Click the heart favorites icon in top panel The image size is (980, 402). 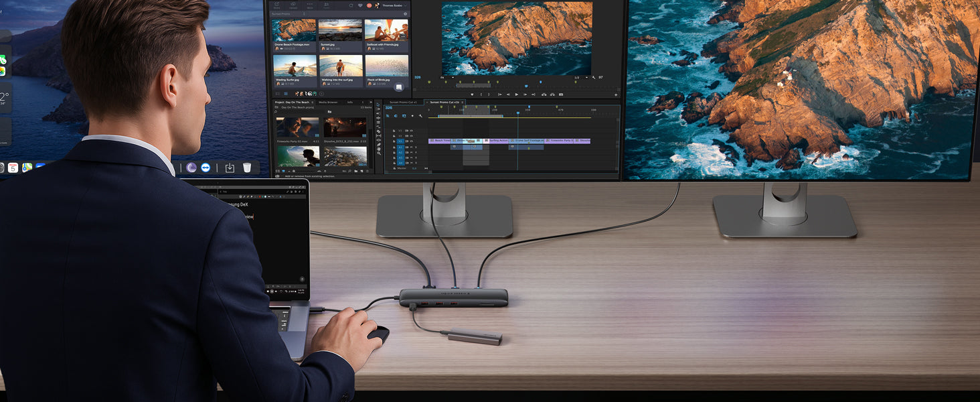tap(359, 5)
